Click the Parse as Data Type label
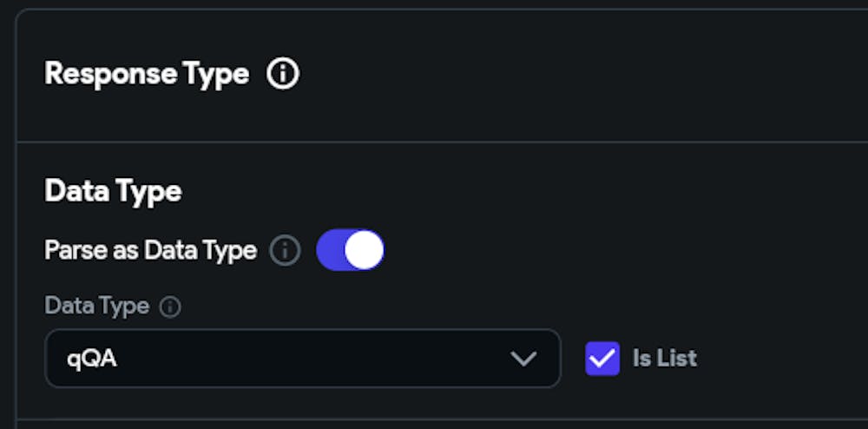 coord(150,251)
